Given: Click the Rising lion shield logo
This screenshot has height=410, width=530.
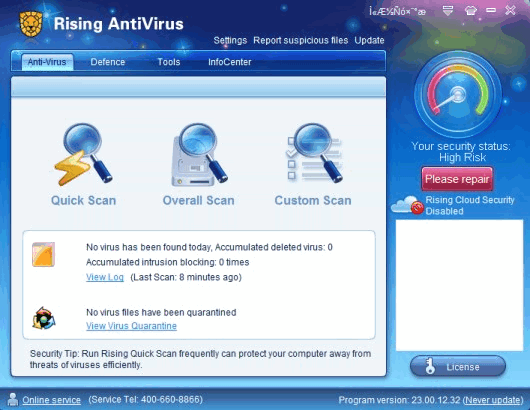Looking at the screenshot, I should [x=31, y=24].
